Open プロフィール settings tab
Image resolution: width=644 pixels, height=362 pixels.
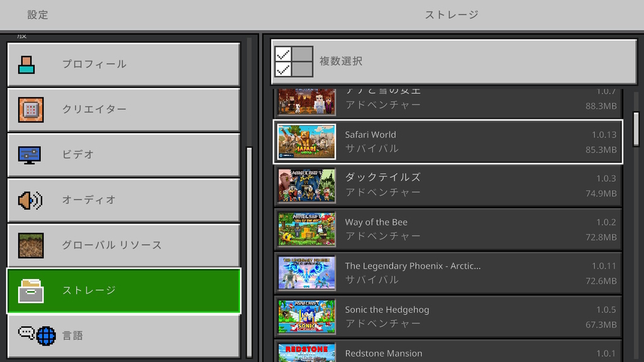(124, 65)
